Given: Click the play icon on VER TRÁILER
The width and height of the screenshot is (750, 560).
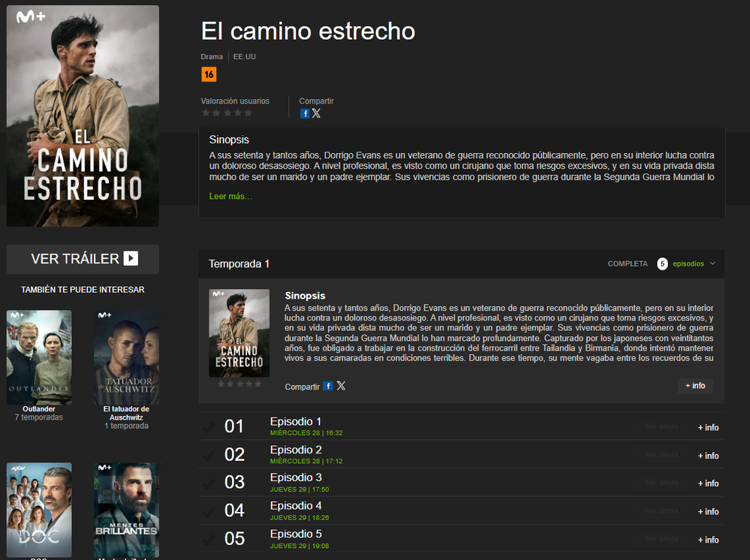Looking at the screenshot, I should click(131, 259).
